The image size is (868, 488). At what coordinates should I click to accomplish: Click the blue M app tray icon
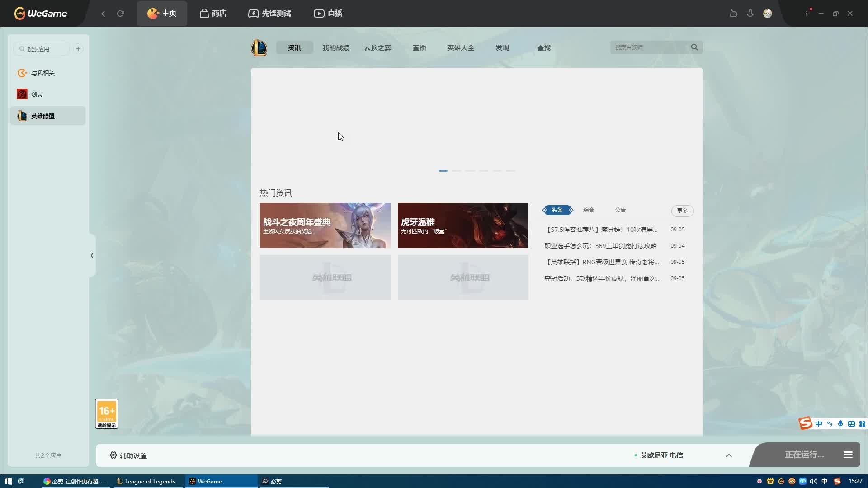(802, 481)
